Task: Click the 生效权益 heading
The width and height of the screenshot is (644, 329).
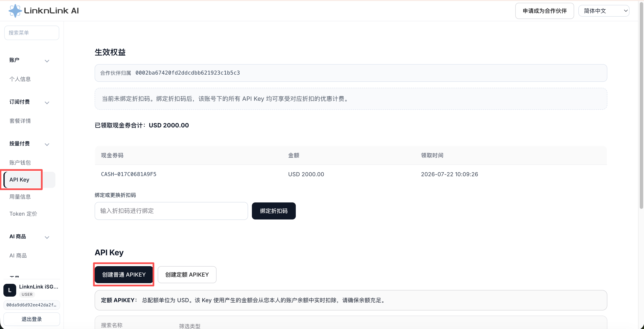Action: (x=110, y=52)
